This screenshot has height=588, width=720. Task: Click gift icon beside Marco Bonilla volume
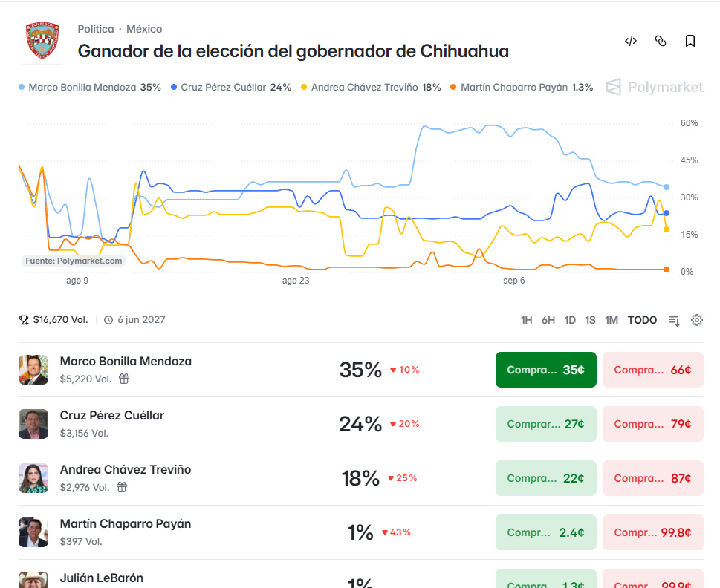(124, 379)
